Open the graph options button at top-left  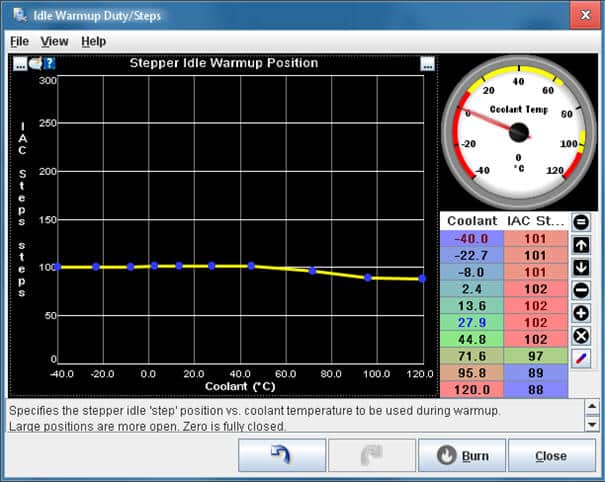point(19,63)
